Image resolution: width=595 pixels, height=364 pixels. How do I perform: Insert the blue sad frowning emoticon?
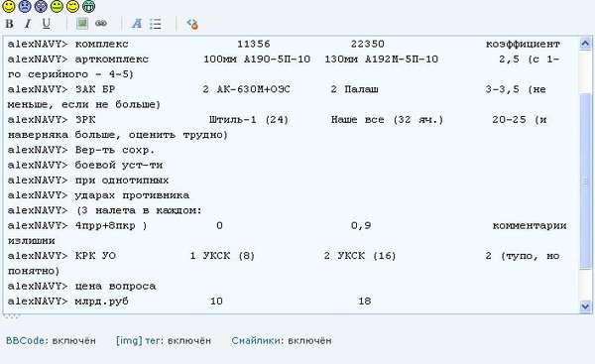(x=25, y=6)
